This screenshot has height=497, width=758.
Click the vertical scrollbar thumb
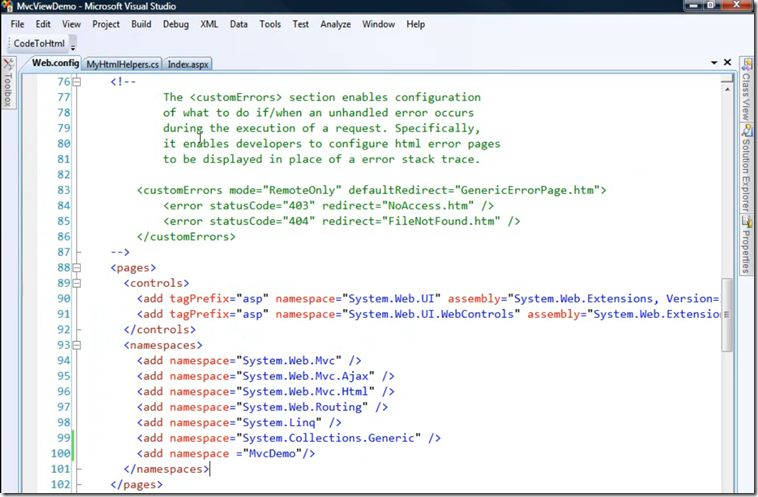pos(727,314)
